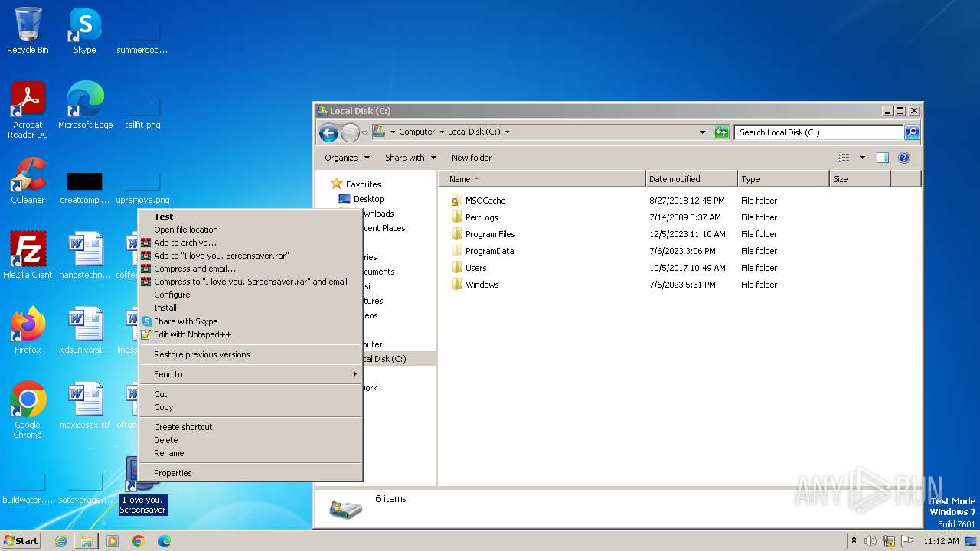Choose Edit with Notepad++
Screen dimensions: 980x551
coord(250,334)
